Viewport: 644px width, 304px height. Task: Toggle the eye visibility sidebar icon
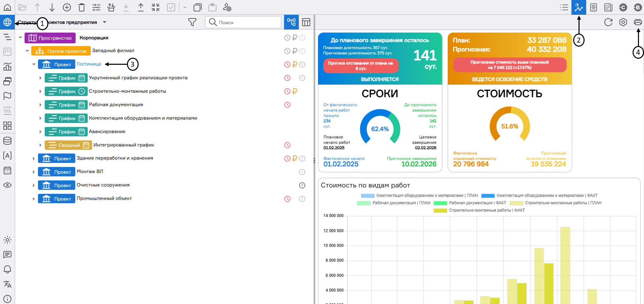tap(7, 185)
